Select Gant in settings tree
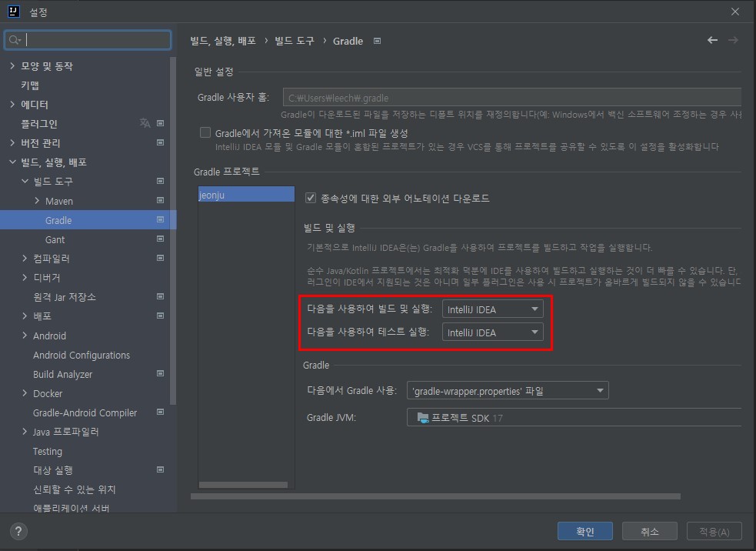This screenshot has width=756, height=551. [55, 240]
